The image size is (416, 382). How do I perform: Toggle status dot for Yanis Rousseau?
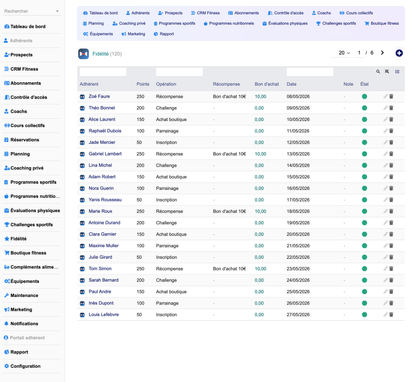click(364, 200)
